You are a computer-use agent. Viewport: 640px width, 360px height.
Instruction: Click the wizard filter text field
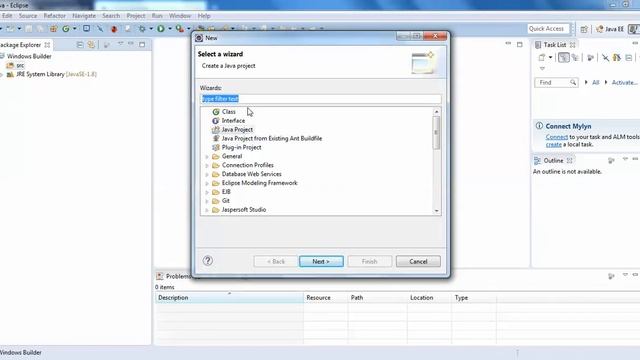click(x=321, y=99)
